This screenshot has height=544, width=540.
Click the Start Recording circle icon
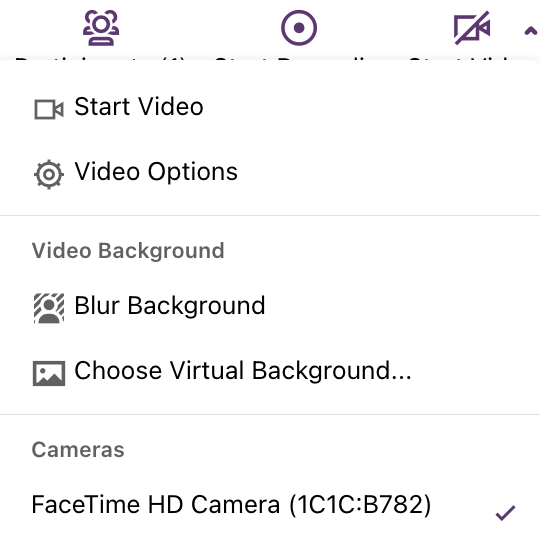click(299, 28)
